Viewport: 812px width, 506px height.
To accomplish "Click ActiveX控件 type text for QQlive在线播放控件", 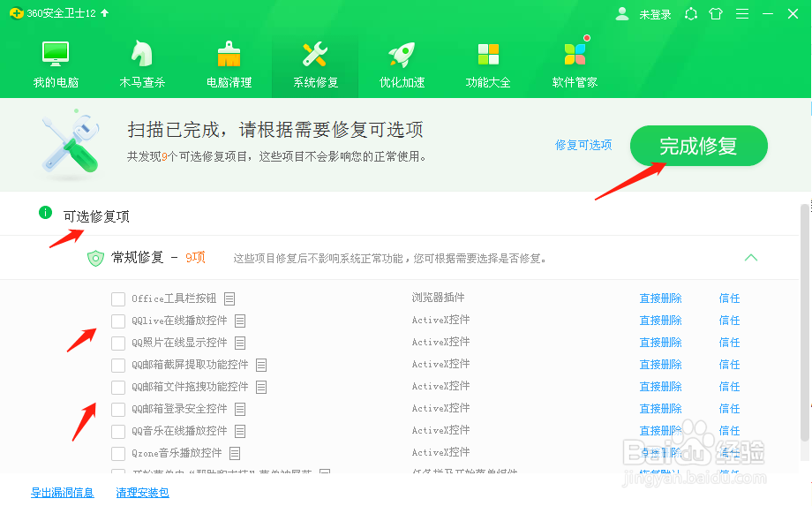I will 440,320.
